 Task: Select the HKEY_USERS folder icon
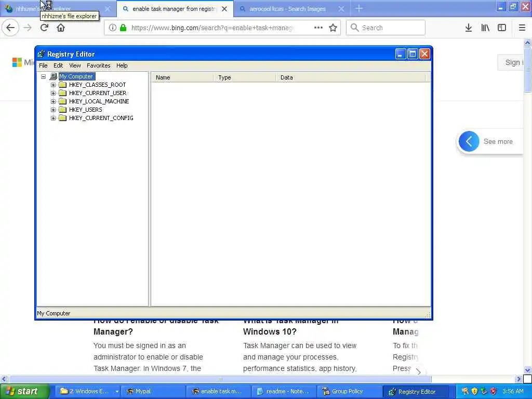coord(62,110)
